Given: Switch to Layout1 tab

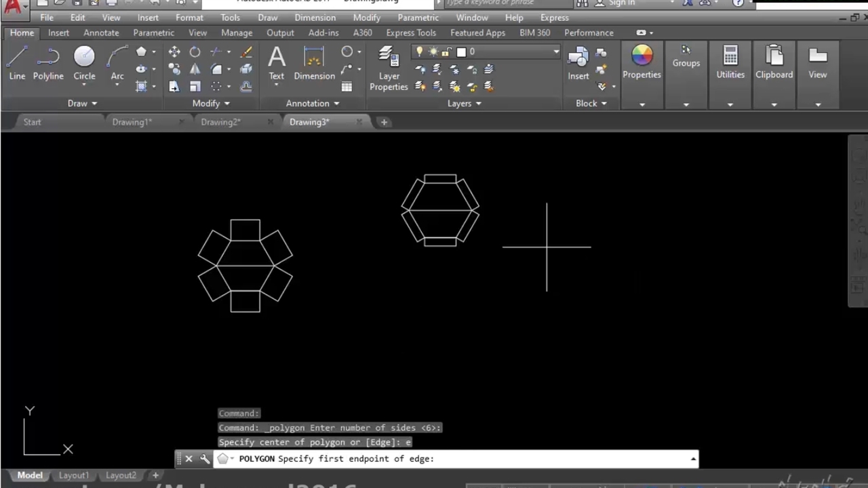Looking at the screenshot, I should pos(73,475).
